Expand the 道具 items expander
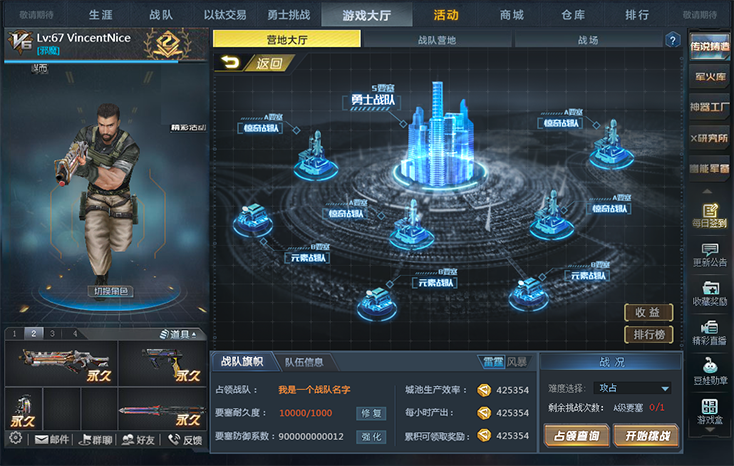Viewport: 734px width, 466px height. 177,334
